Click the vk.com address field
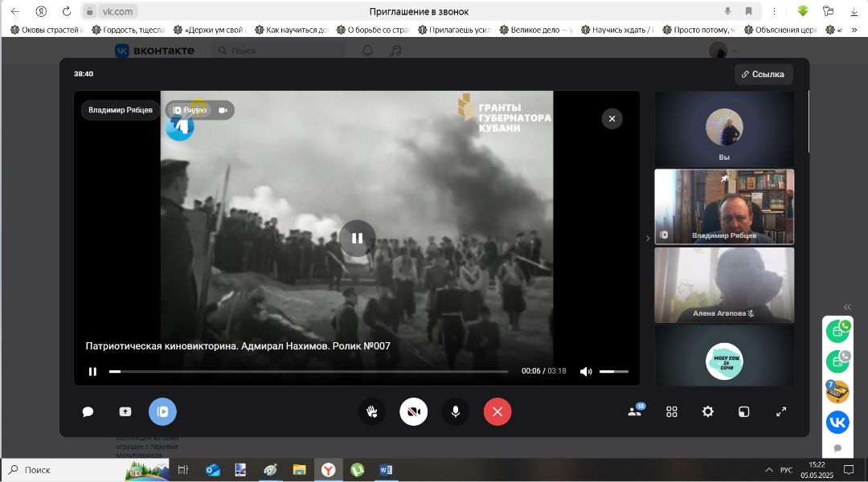This screenshot has width=868, height=482. point(117,11)
